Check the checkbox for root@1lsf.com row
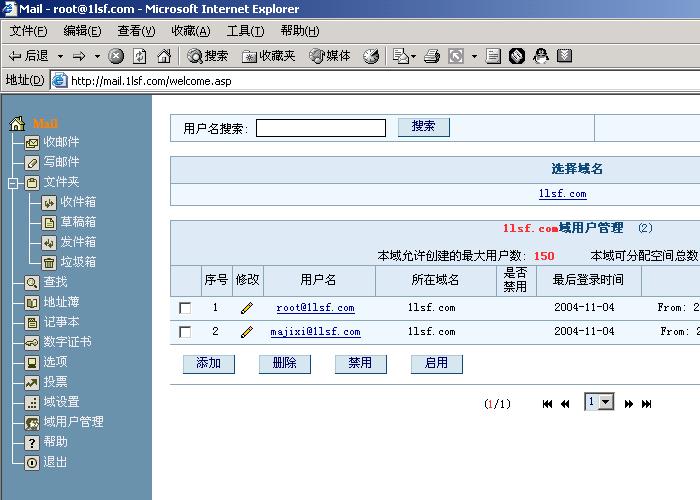The image size is (700, 500). (x=185, y=308)
